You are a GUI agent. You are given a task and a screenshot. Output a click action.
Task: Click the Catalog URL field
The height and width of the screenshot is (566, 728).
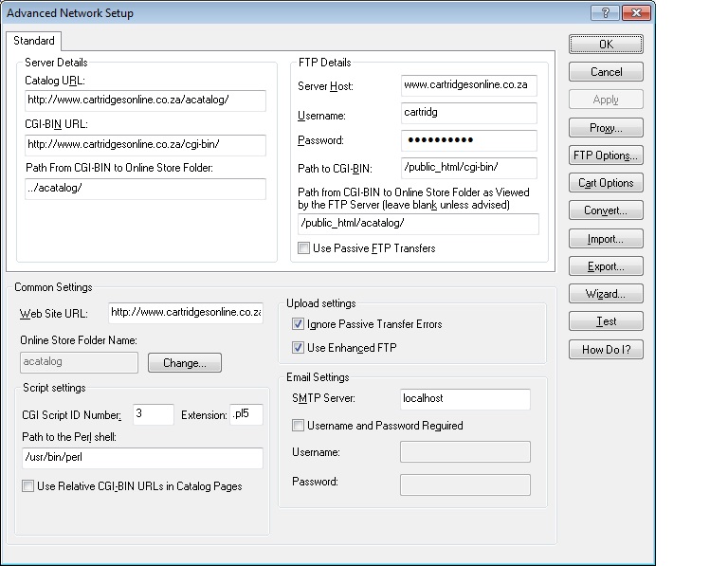[145, 100]
